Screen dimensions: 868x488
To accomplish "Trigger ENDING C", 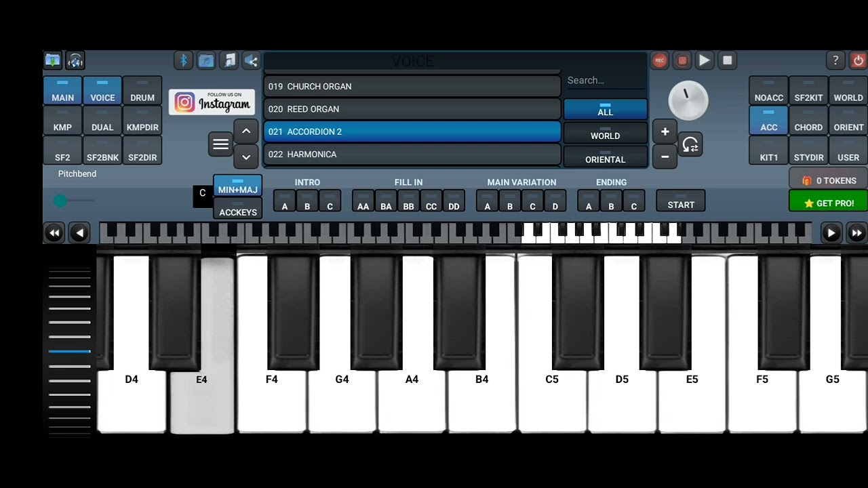I will (634, 201).
